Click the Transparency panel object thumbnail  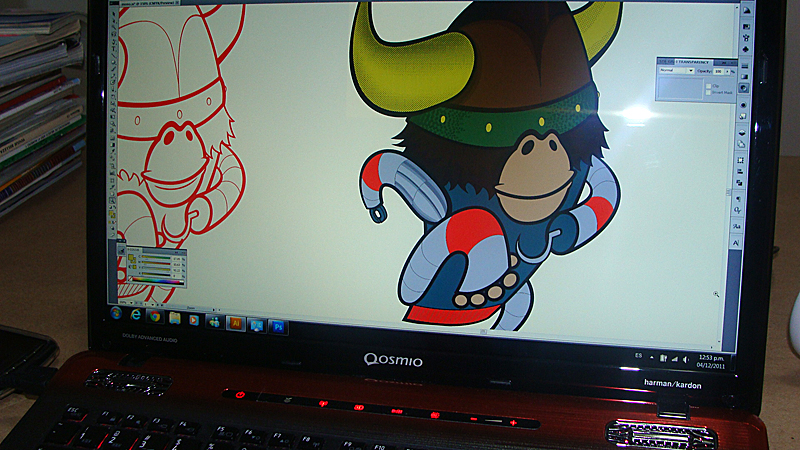click(x=680, y=88)
